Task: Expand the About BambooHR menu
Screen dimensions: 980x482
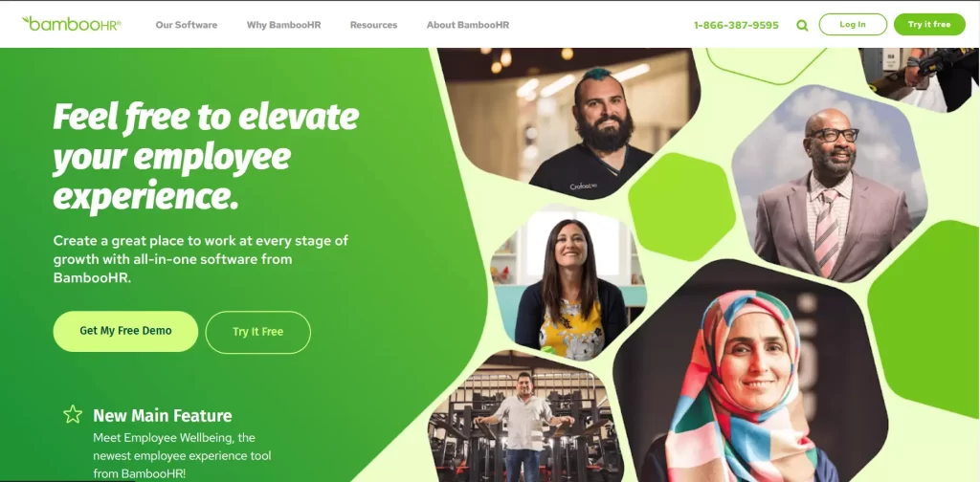Action: click(467, 25)
